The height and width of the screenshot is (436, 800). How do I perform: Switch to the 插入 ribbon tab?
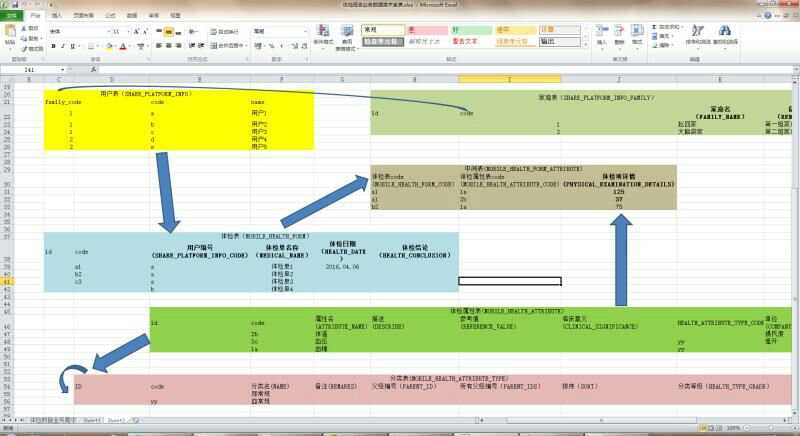coord(57,16)
